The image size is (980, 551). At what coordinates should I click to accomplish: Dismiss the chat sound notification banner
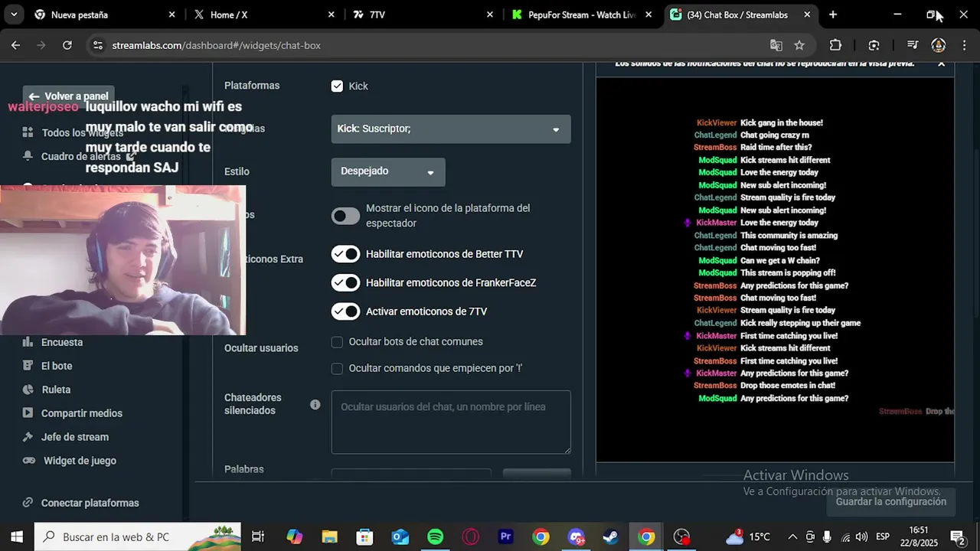(942, 64)
